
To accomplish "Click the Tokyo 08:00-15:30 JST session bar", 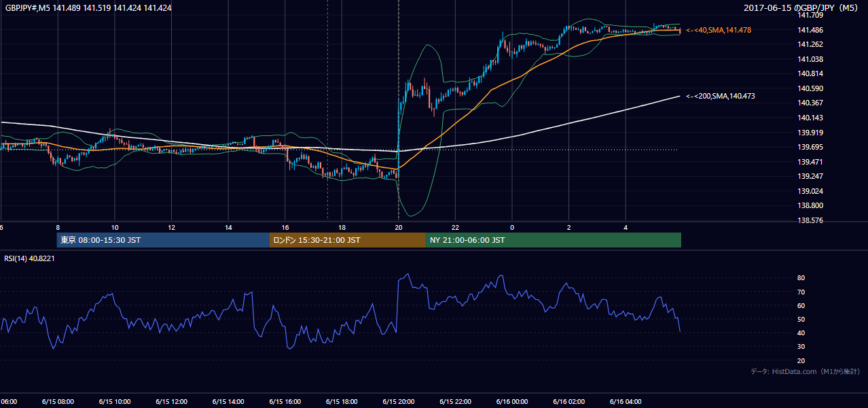I will coord(164,240).
